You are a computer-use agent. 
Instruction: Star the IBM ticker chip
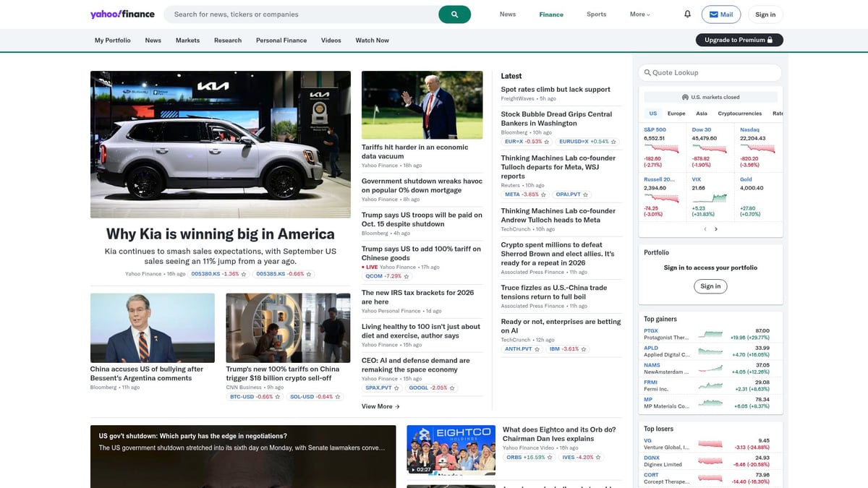584,349
